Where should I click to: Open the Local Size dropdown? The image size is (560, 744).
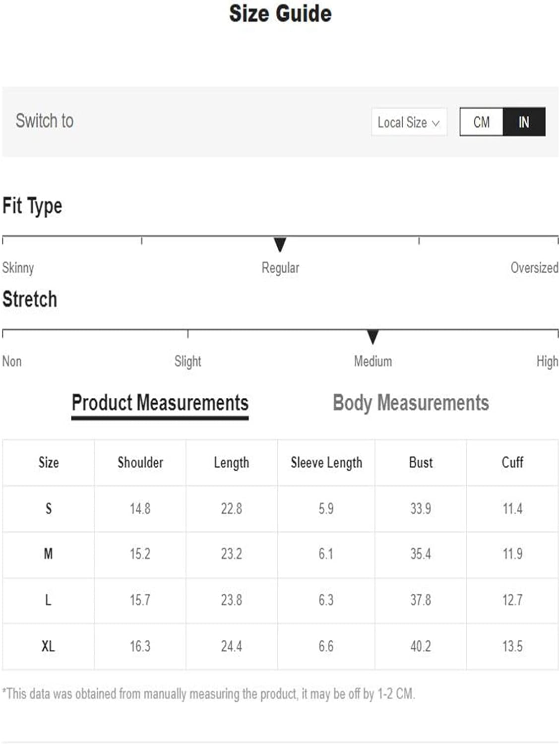pos(409,122)
